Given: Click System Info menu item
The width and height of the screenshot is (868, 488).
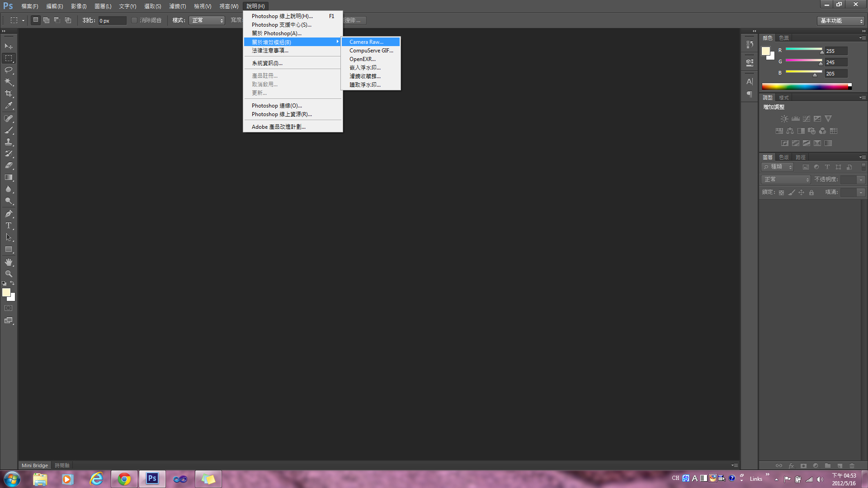Looking at the screenshot, I should (292, 63).
